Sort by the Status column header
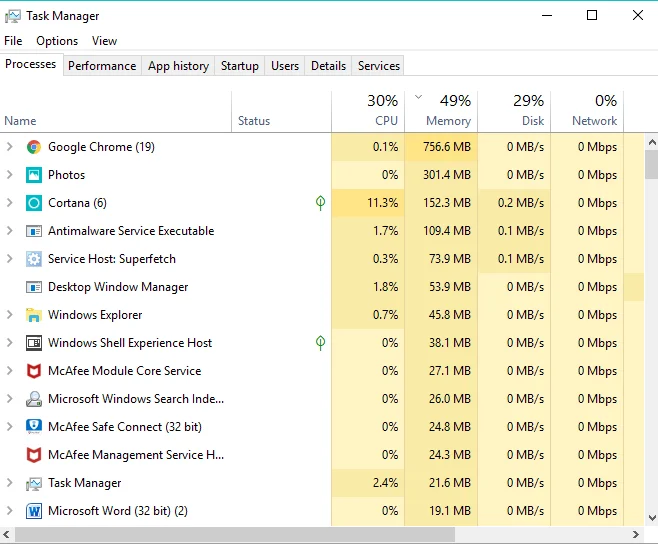The width and height of the screenshot is (658, 547). pos(281,112)
